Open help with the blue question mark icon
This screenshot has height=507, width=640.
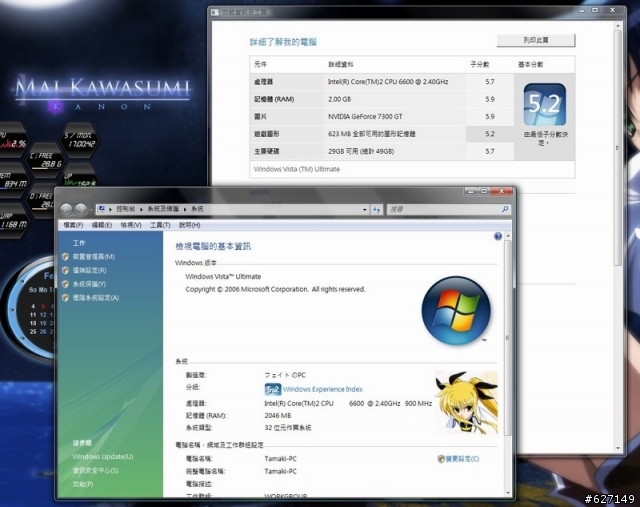pos(498,236)
